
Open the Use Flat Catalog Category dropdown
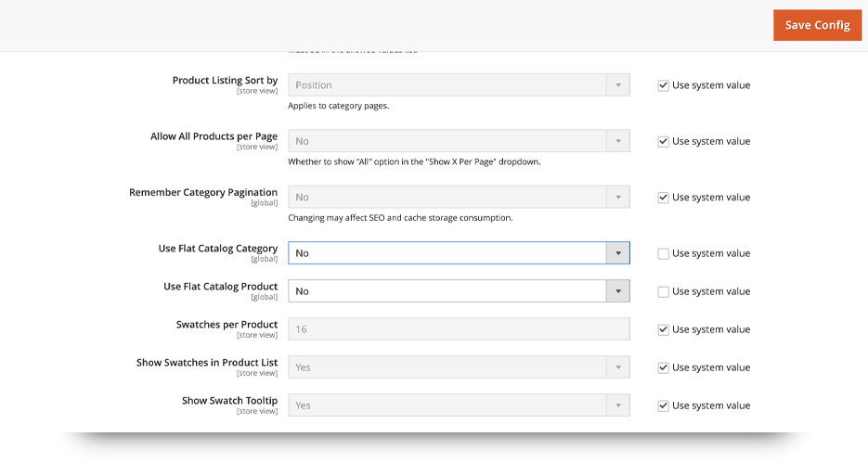[459, 252]
